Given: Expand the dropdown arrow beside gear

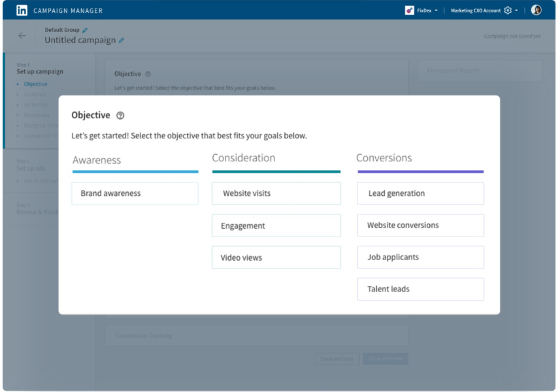Looking at the screenshot, I should click(516, 10).
